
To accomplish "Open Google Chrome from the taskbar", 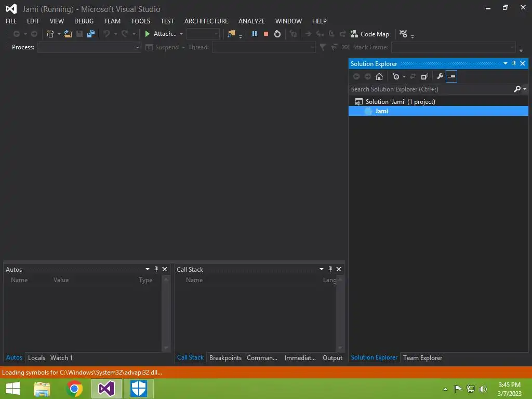I will [x=74, y=389].
